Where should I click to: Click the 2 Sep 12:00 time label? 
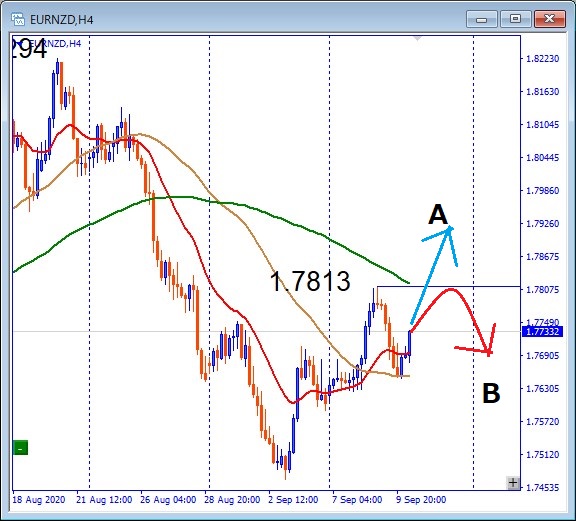point(293,500)
